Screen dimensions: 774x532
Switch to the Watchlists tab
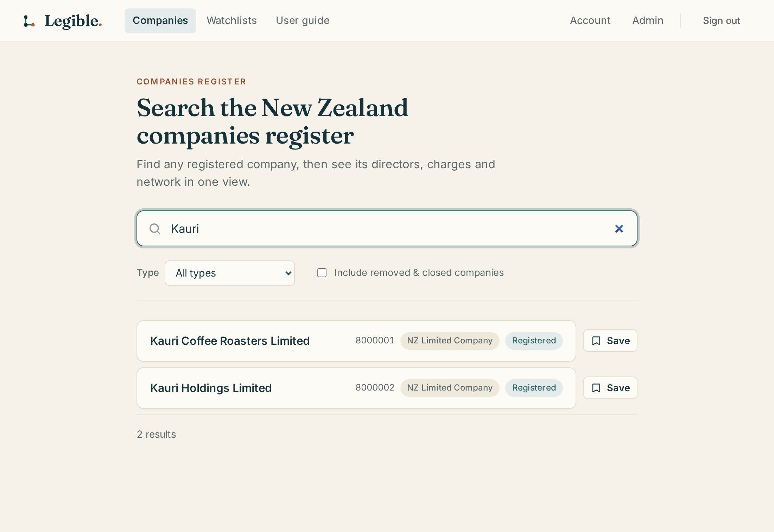click(232, 21)
